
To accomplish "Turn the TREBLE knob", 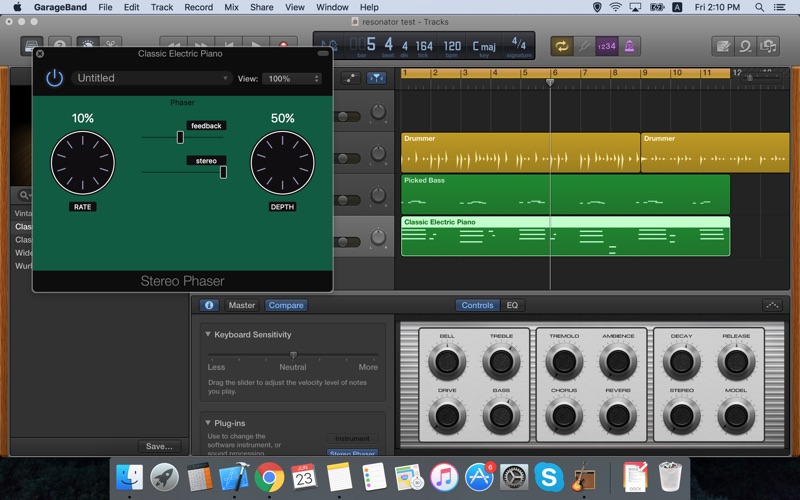I will 501,361.
